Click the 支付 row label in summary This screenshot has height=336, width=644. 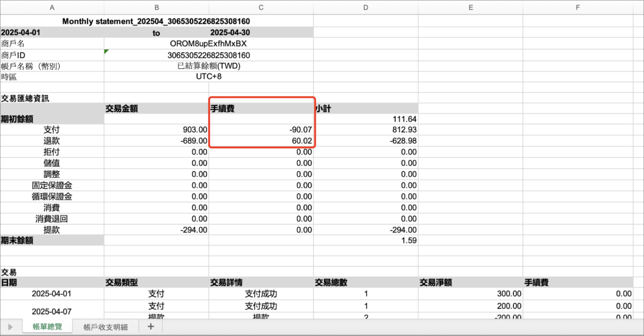point(52,130)
